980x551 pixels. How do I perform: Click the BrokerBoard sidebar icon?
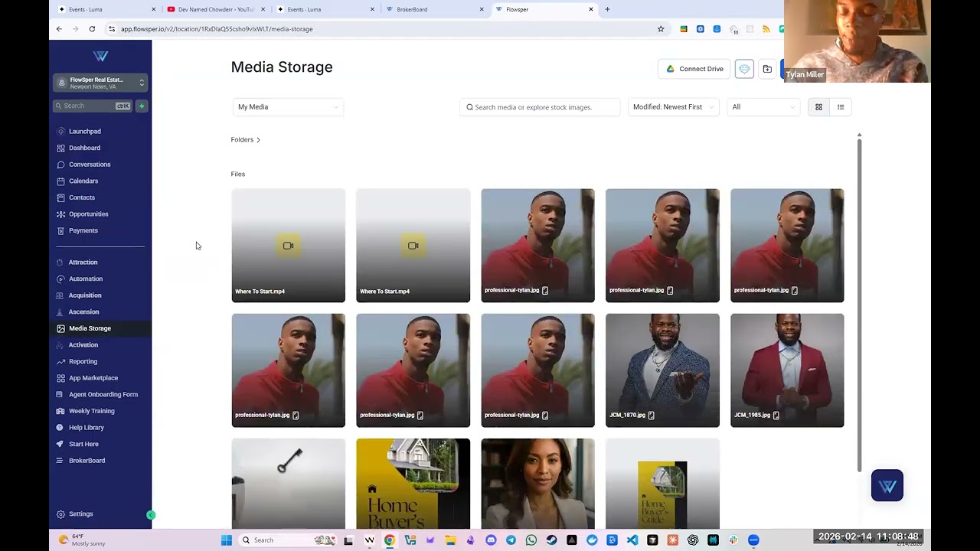pyautogui.click(x=60, y=461)
